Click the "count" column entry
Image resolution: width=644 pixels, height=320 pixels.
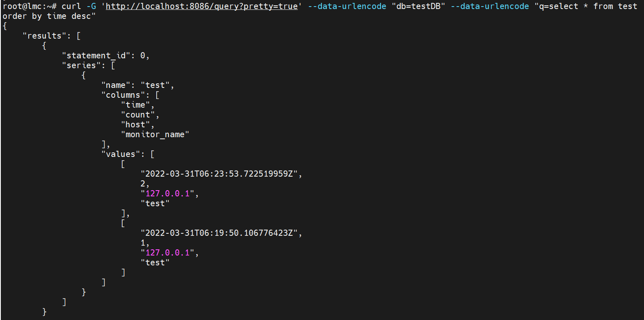138,115
